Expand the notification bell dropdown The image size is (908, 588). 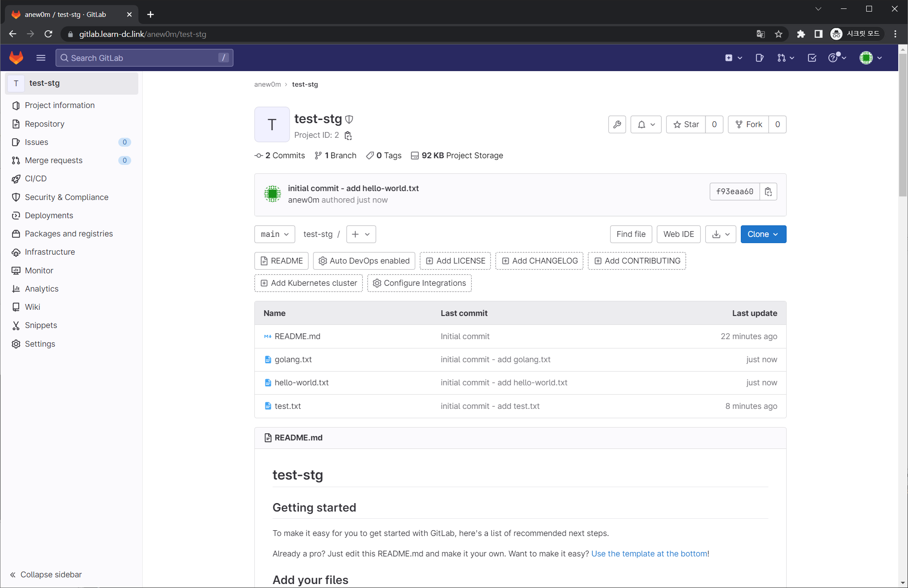click(646, 124)
